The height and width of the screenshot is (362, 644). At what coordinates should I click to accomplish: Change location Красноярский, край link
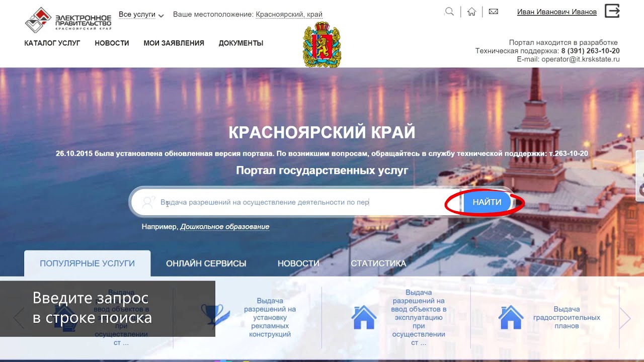click(289, 15)
